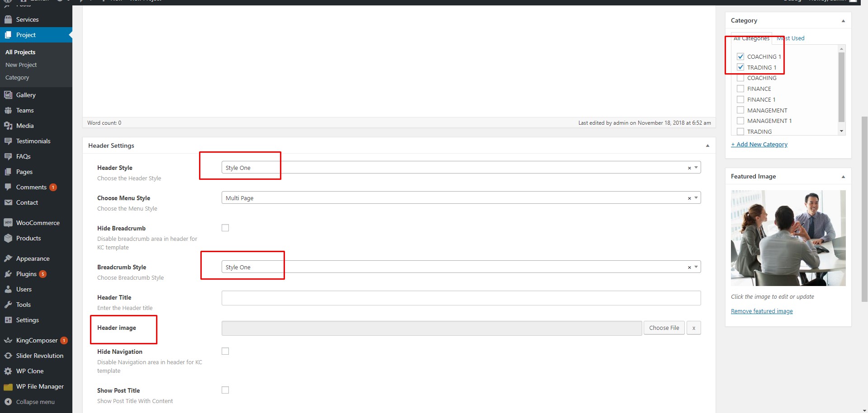The image size is (868, 413).
Task: Open Slider Revolution via its icon
Action: pyautogui.click(x=8, y=356)
